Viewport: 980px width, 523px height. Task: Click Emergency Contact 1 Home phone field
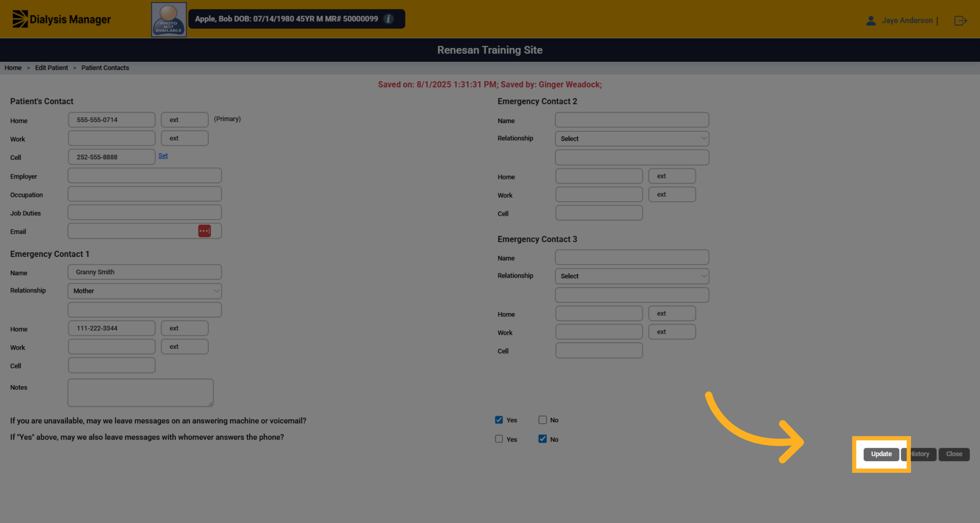(111, 328)
